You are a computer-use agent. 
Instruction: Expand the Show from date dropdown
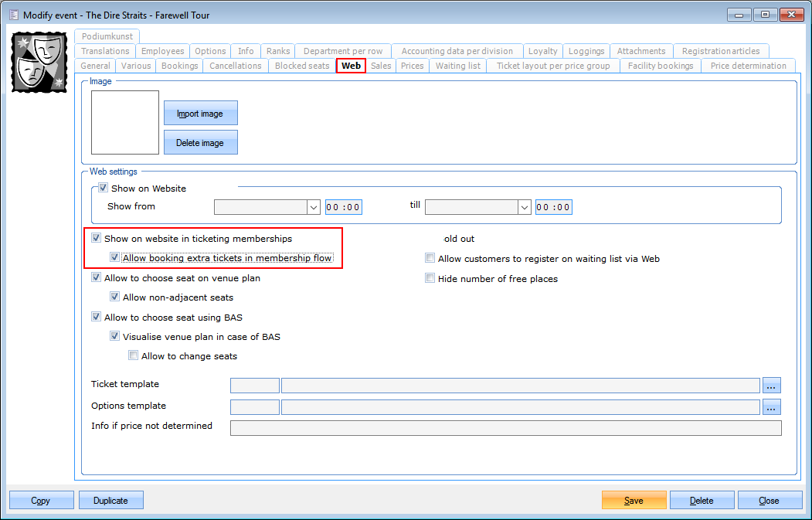click(313, 207)
